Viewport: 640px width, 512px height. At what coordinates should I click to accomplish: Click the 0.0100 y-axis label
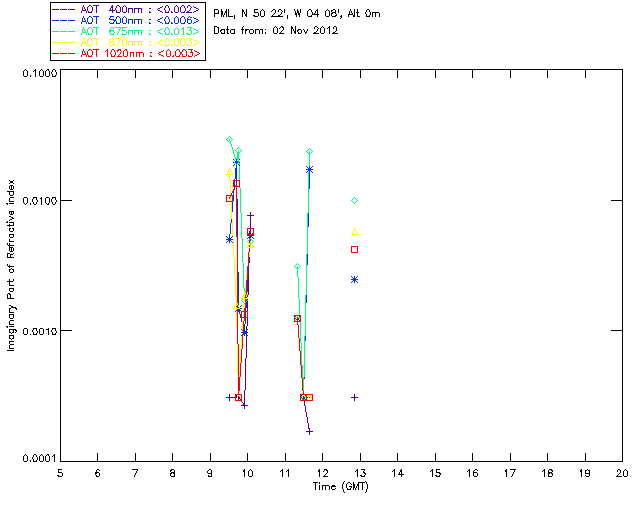point(39,201)
